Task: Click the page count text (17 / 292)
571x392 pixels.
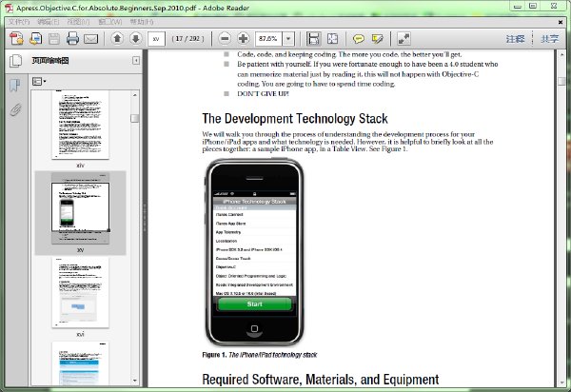Action: click(x=187, y=39)
